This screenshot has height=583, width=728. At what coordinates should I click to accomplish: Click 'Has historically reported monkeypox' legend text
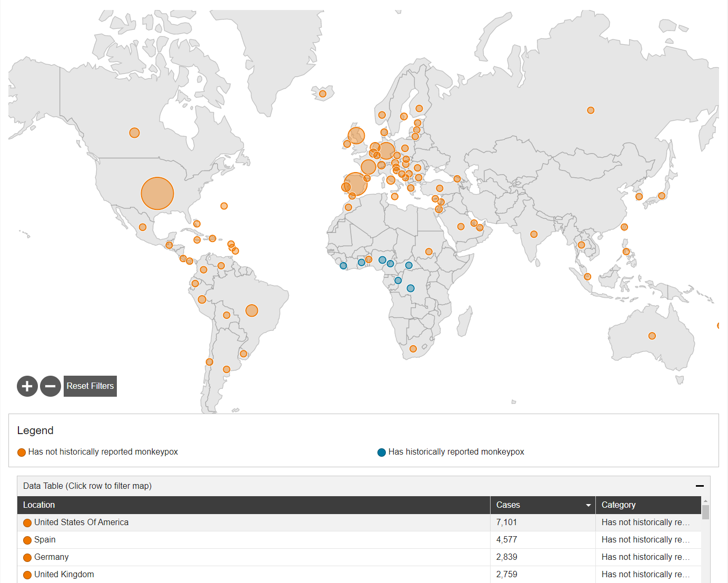tap(456, 452)
